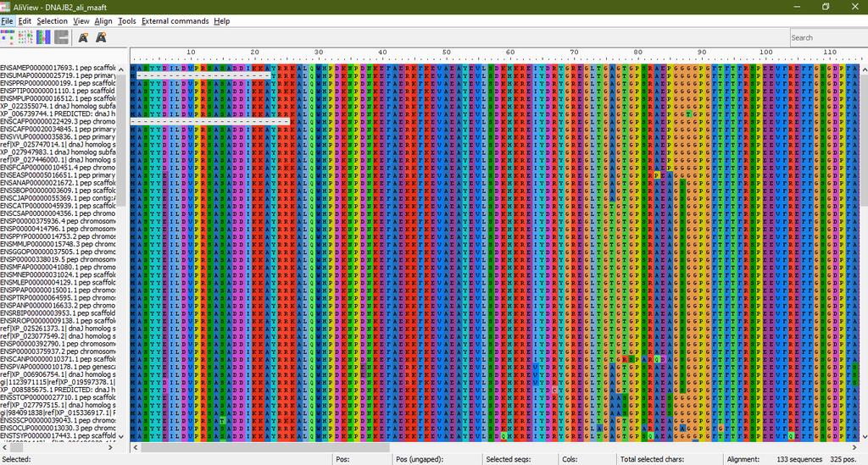The height and width of the screenshot is (465, 868).
Task: Select sequence ENSMMUP00000015748.3
Action: click(58, 244)
